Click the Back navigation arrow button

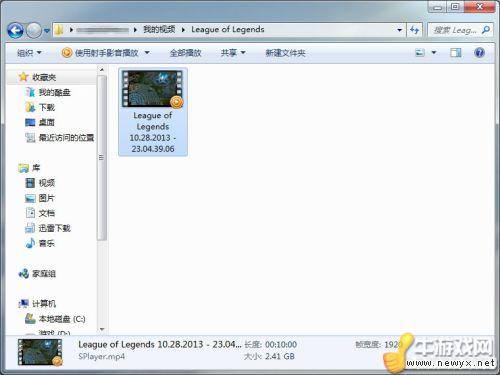click(x=15, y=31)
